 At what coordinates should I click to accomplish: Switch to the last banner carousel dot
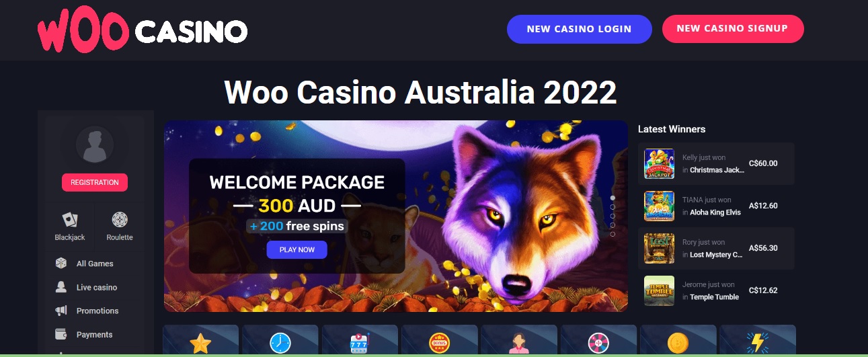613,234
